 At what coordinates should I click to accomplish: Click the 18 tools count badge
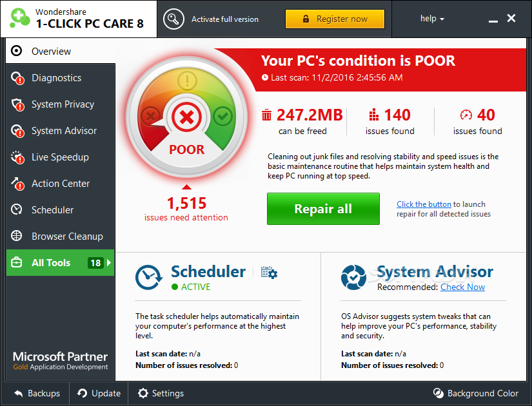pos(95,263)
